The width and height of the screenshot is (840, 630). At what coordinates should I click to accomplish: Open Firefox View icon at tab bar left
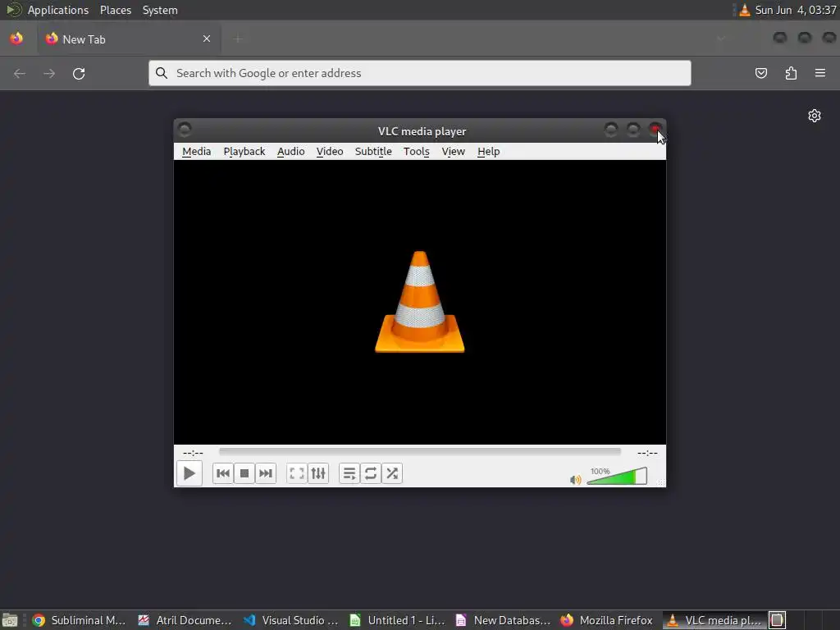pos(16,39)
